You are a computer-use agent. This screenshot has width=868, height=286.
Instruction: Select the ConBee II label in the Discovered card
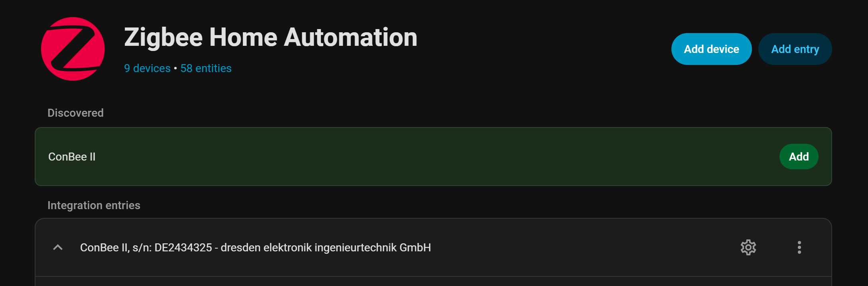pos(72,157)
